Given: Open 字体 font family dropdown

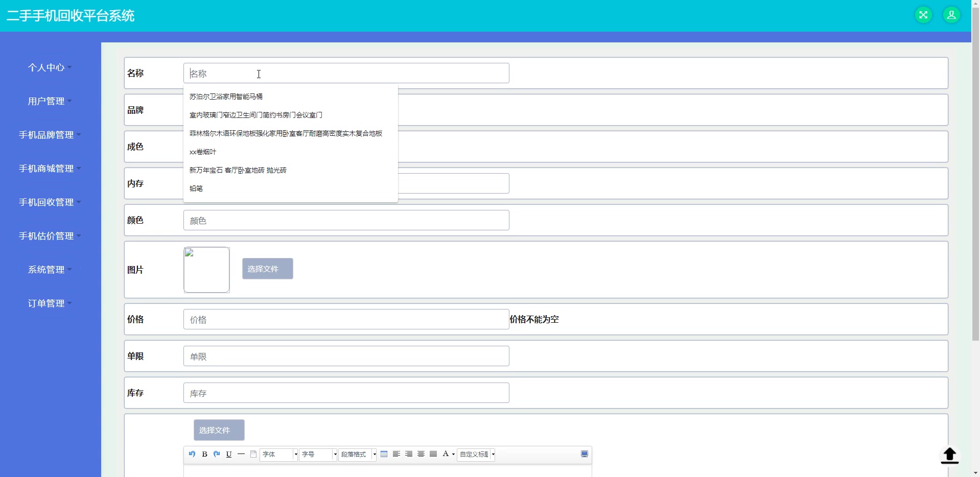Looking at the screenshot, I should click(279, 454).
